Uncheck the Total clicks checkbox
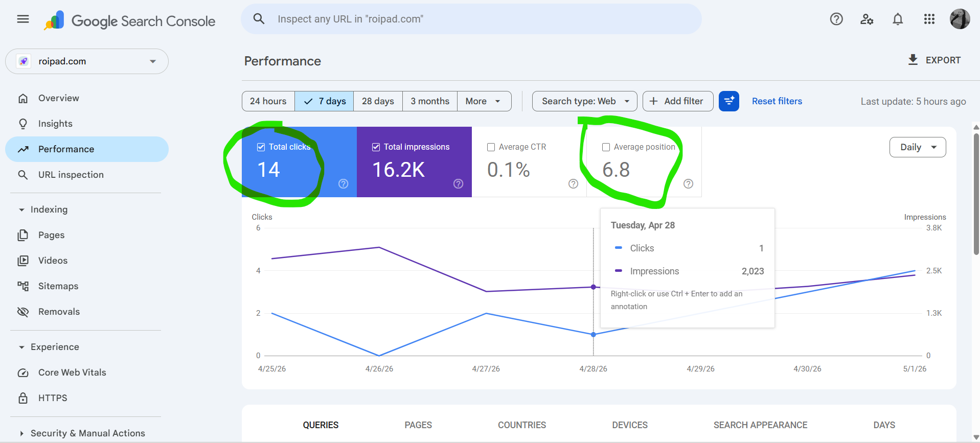This screenshot has width=980, height=443. tap(261, 147)
